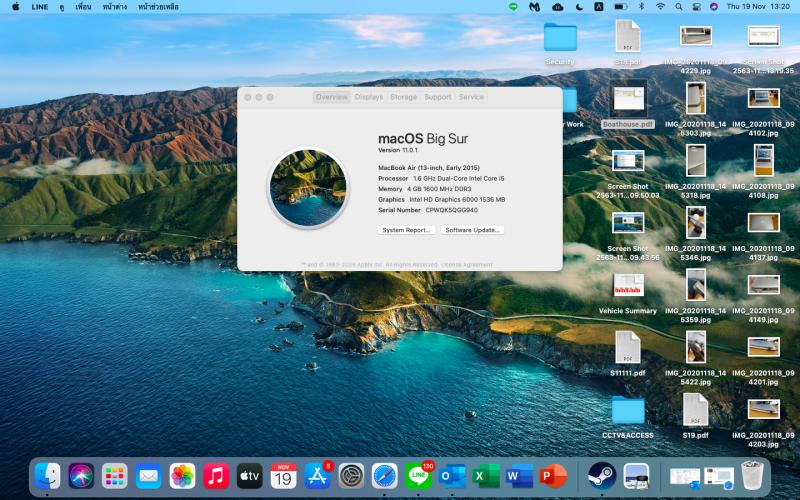The image size is (800, 500).
Task: Launch Microsoft Word from Dock
Action: (x=519, y=476)
